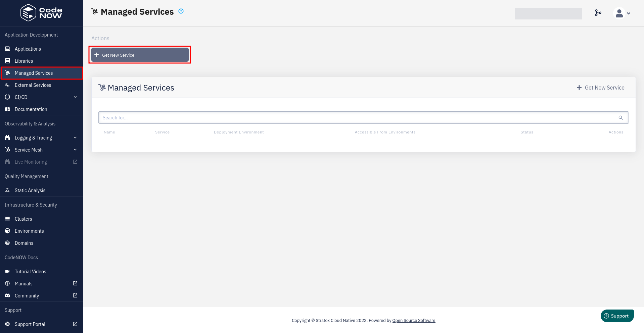Click the external link icon for Manuals
Viewport: 644px width, 333px height.
click(x=75, y=283)
